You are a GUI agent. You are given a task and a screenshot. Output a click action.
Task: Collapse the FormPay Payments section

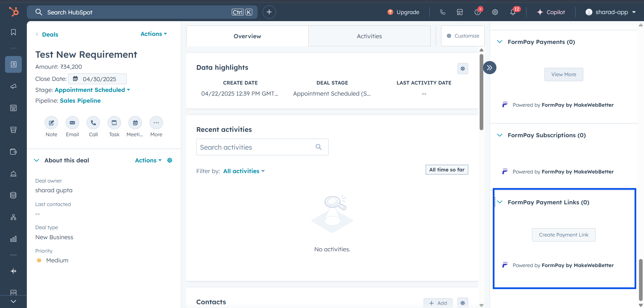coord(500,42)
